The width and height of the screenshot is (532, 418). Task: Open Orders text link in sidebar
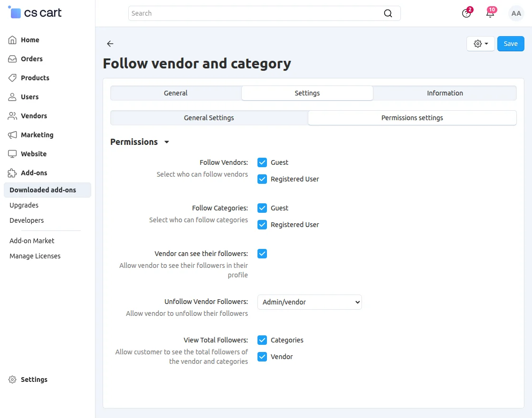pyautogui.click(x=31, y=59)
